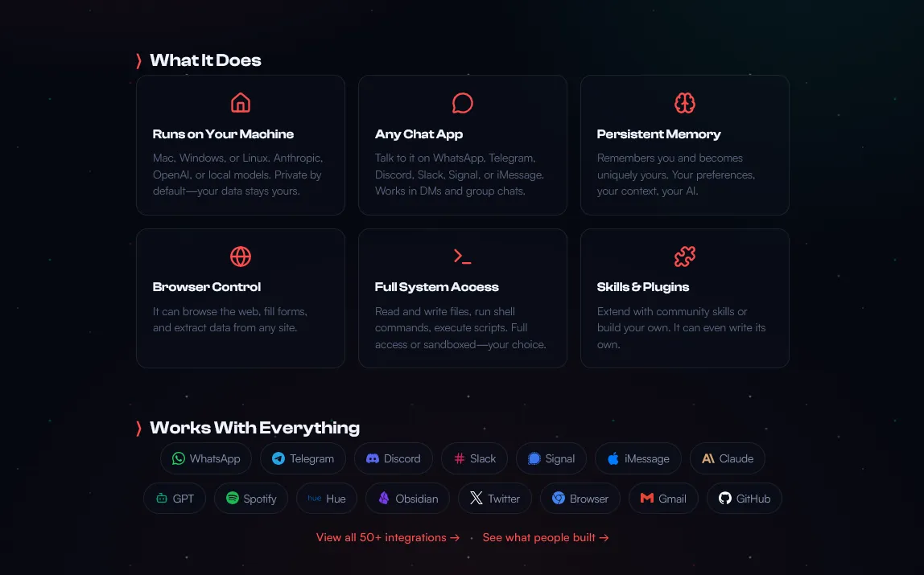Select the GitHub integration chip
Viewport: 924px width, 575px height.
(x=745, y=499)
